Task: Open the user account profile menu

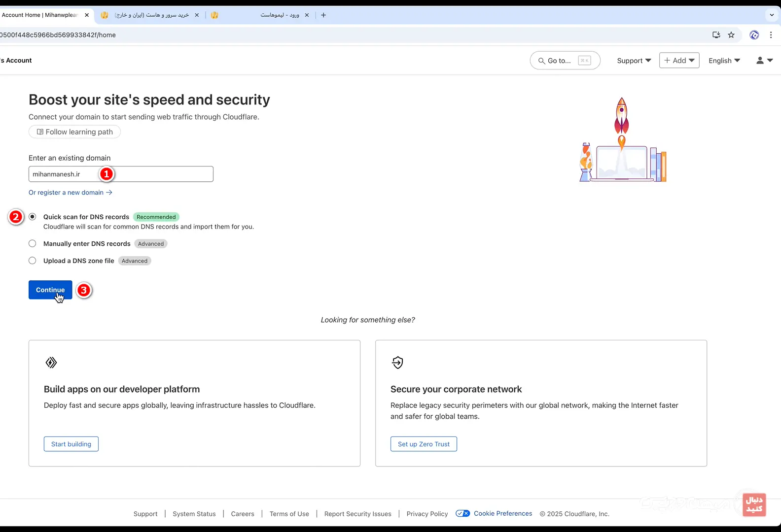Action: pos(764,60)
